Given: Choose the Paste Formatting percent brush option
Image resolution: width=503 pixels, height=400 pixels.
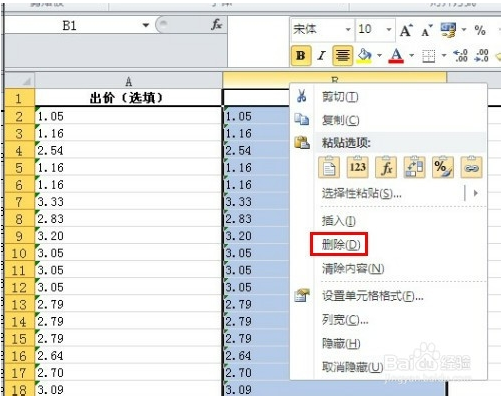Looking at the screenshot, I should tap(443, 167).
